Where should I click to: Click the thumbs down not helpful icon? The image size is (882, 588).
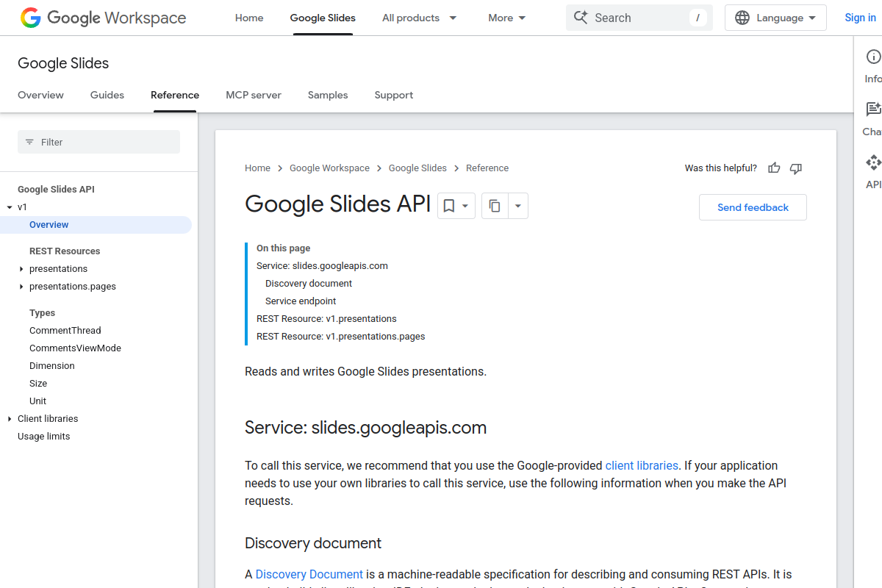click(x=795, y=168)
